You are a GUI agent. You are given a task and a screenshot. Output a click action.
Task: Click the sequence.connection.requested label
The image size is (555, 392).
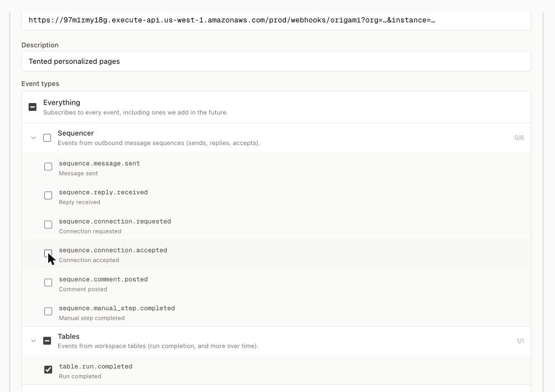[x=115, y=221]
